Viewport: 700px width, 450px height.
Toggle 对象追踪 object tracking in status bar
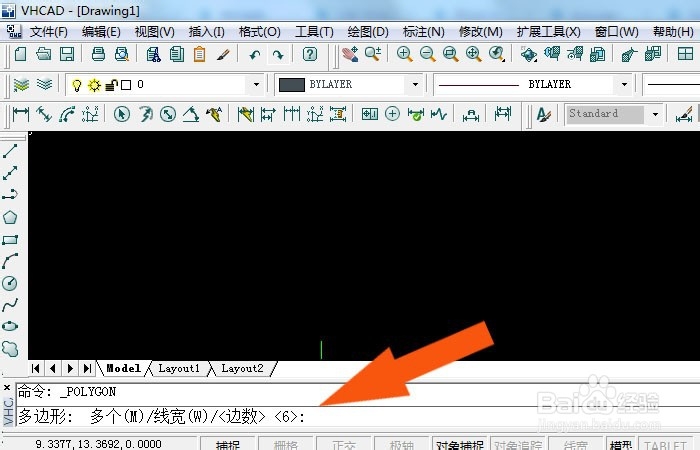(x=517, y=445)
